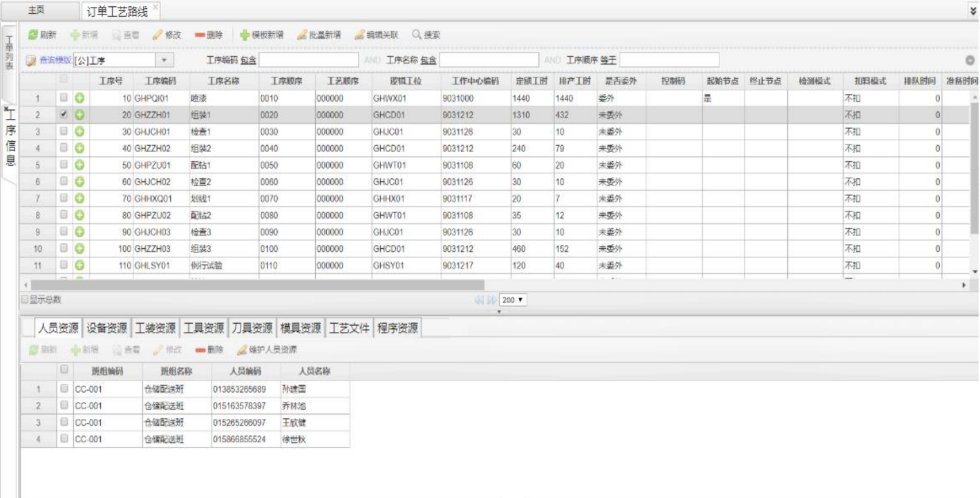Click the 模板新增 plus icon
980x498 pixels.
(x=244, y=35)
